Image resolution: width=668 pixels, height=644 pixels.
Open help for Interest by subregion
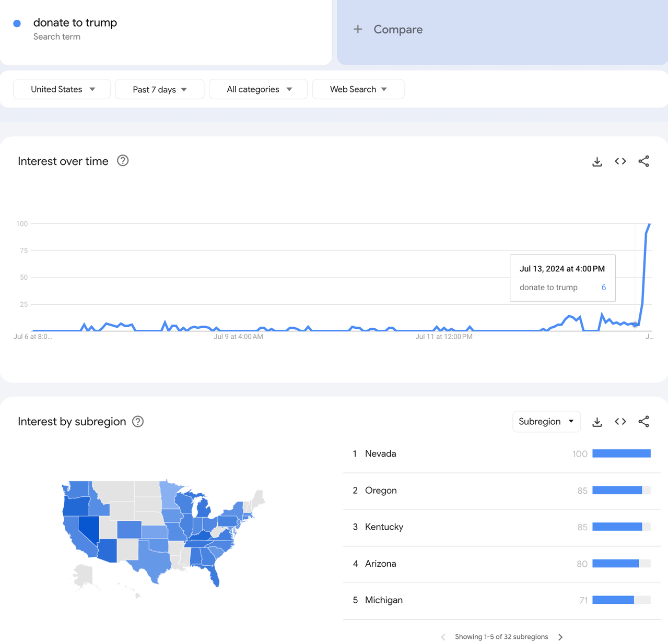coord(138,422)
